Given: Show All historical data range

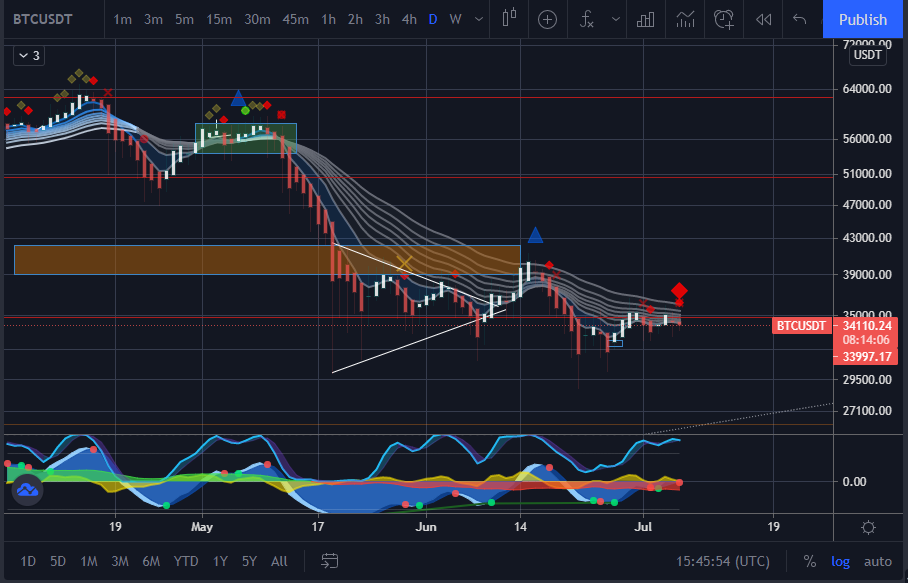Looking at the screenshot, I should (x=279, y=561).
